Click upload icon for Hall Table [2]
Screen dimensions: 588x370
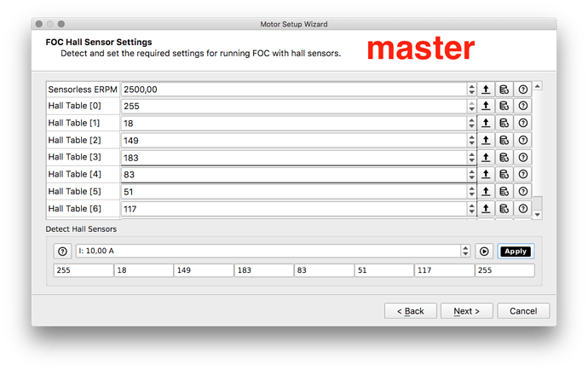(486, 141)
